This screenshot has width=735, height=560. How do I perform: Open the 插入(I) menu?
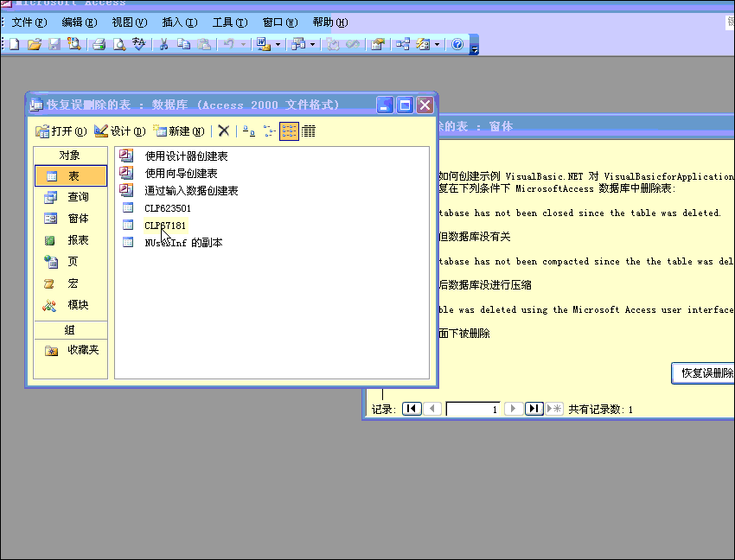pyautogui.click(x=180, y=22)
